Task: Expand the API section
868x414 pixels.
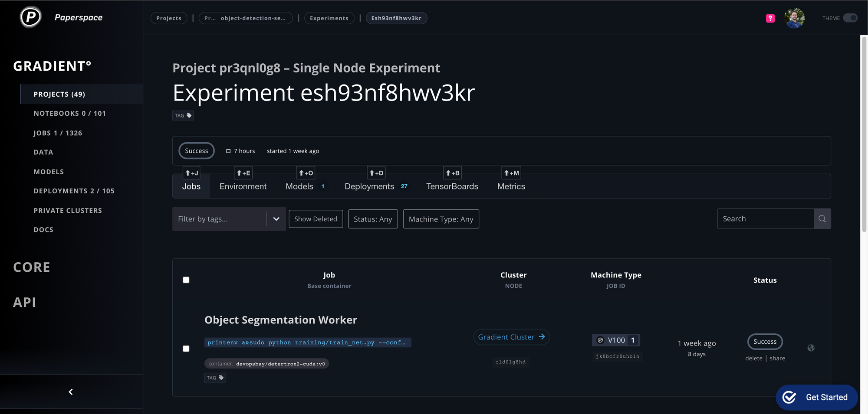Action: (24, 302)
